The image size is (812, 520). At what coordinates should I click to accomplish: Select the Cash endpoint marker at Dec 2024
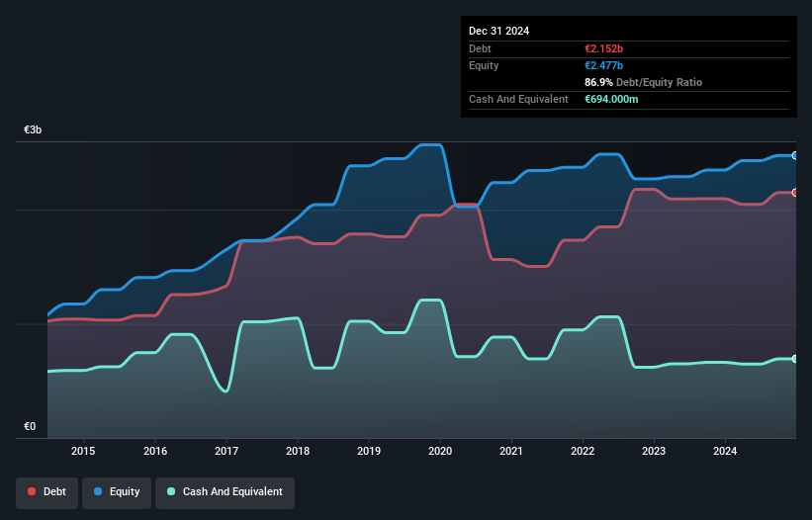click(795, 359)
